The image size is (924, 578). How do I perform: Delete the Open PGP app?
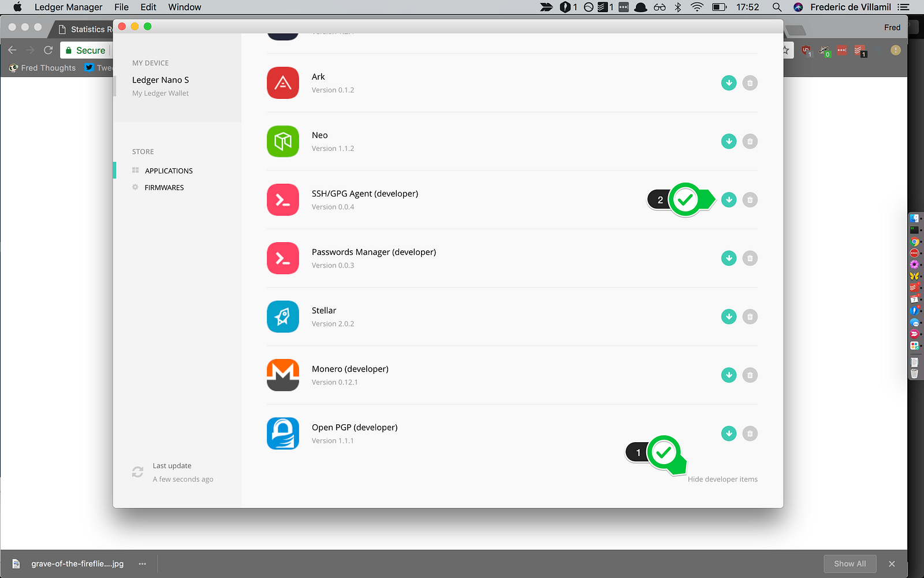pyautogui.click(x=750, y=433)
